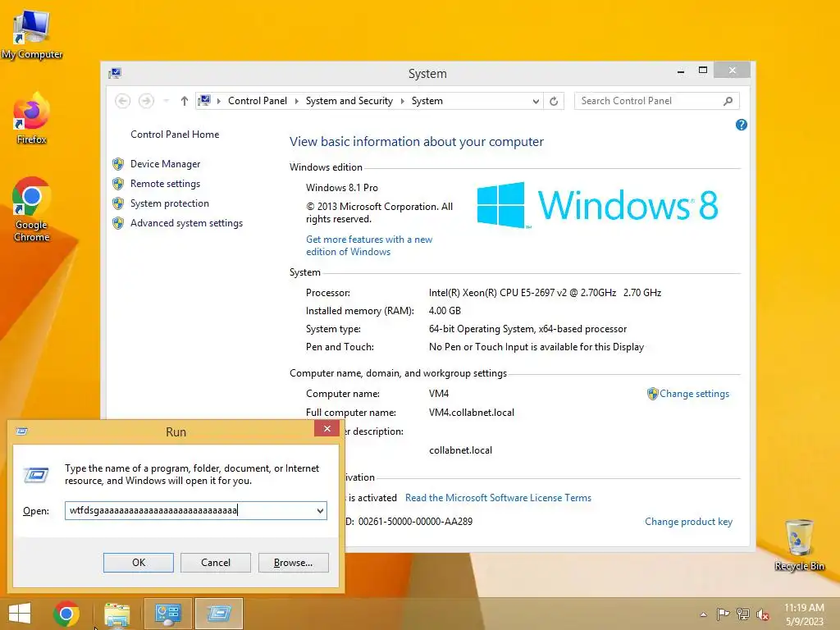Image resolution: width=840 pixels, height=630 pixels.
Task: Open My Computer desktop icon
Action: click(x=32, y=34)
